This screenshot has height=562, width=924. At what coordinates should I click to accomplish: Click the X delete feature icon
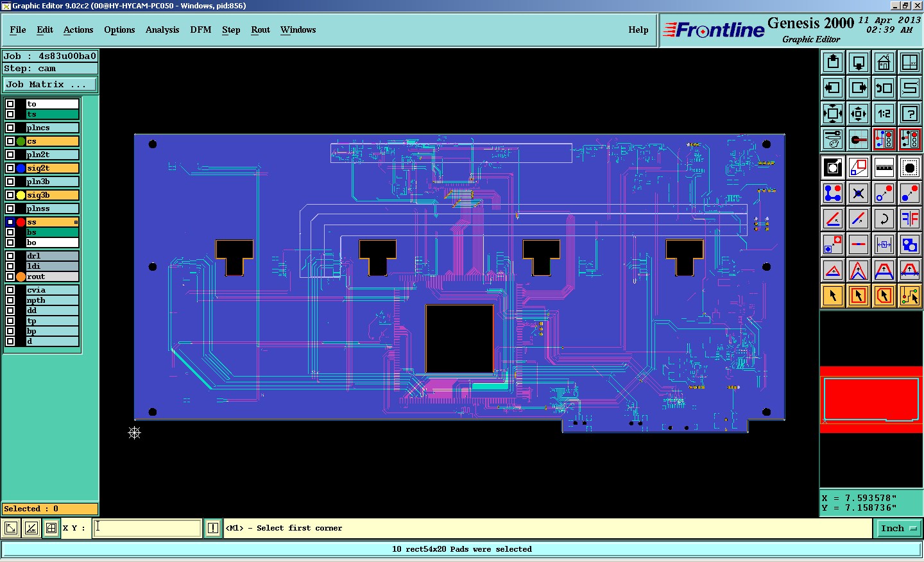point(859,193)
